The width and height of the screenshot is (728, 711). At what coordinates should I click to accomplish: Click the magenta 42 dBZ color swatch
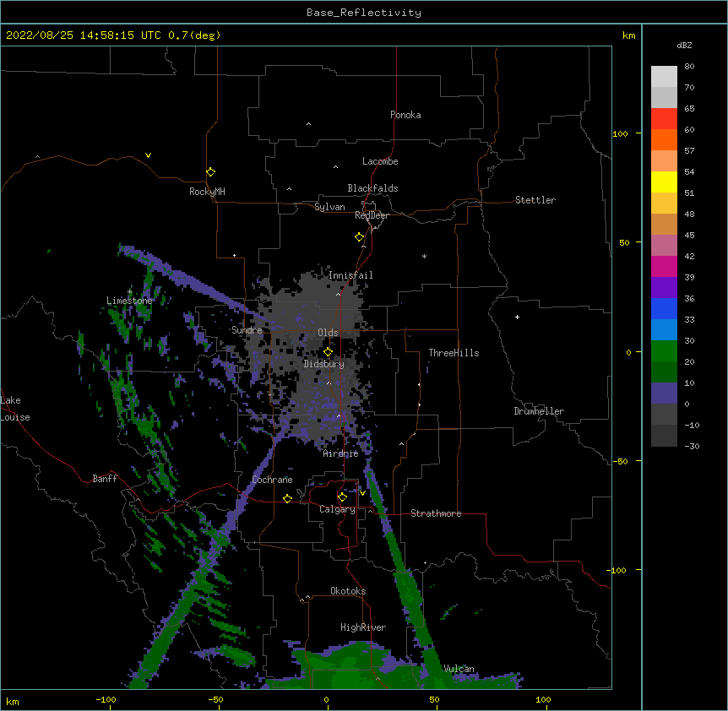[x=664, y=266]
